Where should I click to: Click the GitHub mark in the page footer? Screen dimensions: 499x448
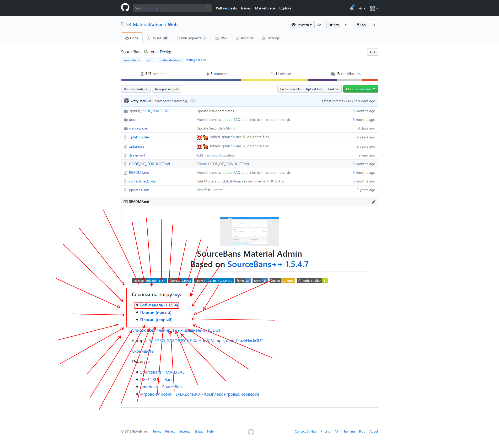coord(251,431)
